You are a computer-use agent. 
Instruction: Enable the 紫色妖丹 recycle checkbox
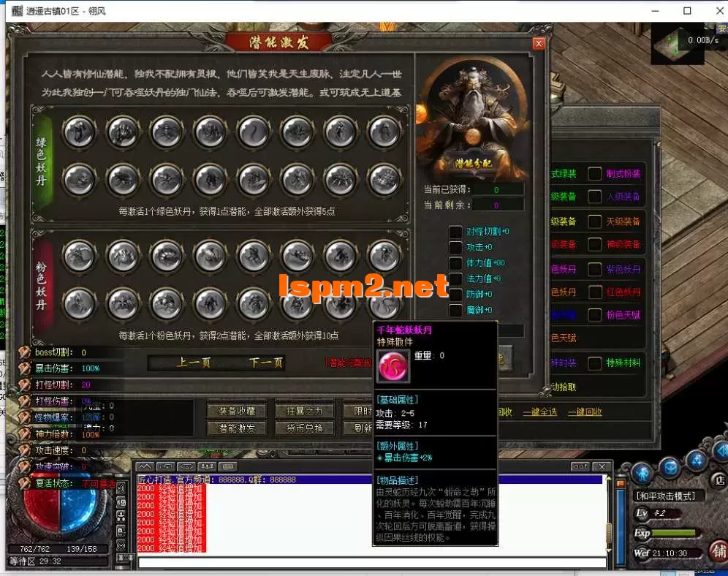coord(595,269)
